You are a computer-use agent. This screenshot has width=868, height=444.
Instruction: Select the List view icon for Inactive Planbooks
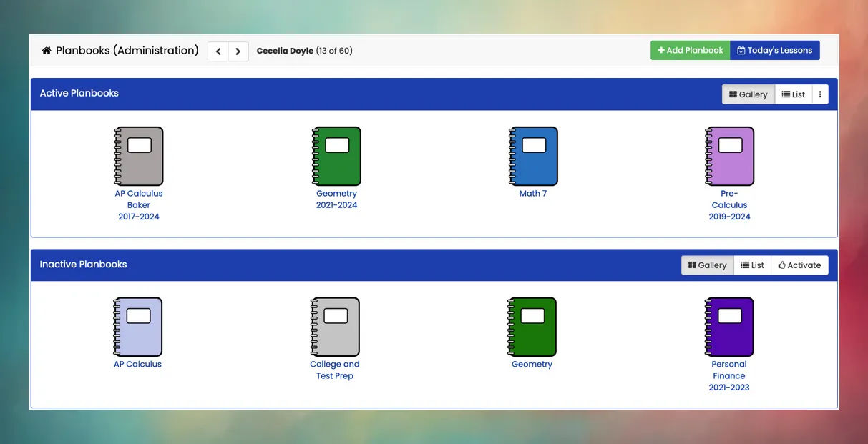[744, 265]
